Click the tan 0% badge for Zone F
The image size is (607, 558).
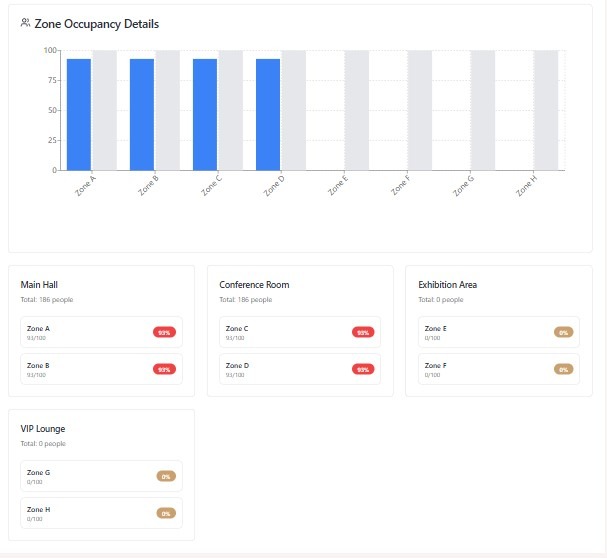pos(563,369)
